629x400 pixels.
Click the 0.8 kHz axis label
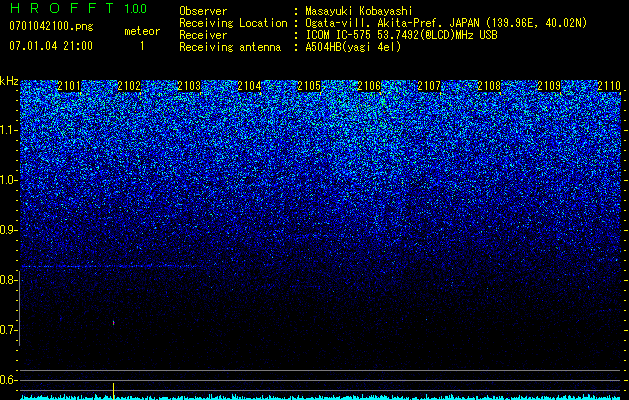8,280
